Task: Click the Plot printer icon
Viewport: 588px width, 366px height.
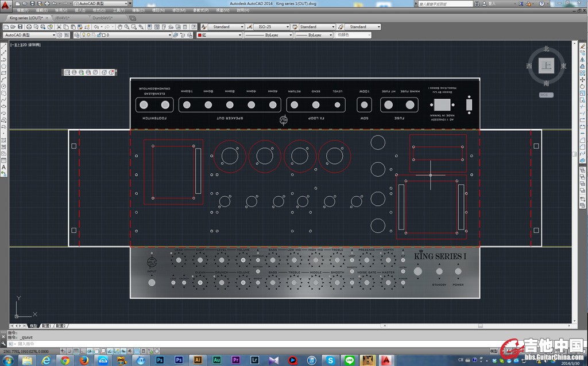Action: [28, 27]
